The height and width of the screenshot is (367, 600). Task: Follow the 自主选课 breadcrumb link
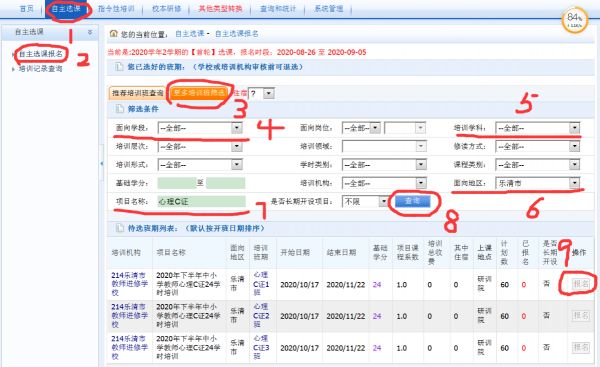[190, 34]
